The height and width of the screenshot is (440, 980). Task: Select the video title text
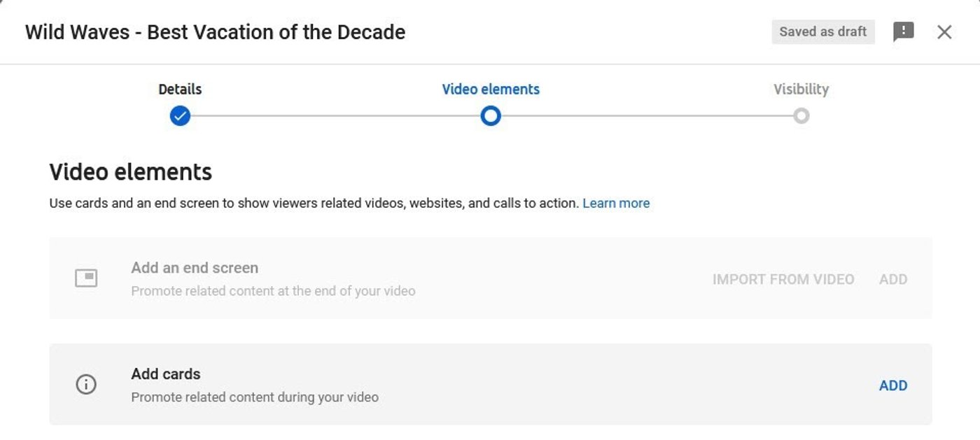pyautogui.click(x=215, y=31)
